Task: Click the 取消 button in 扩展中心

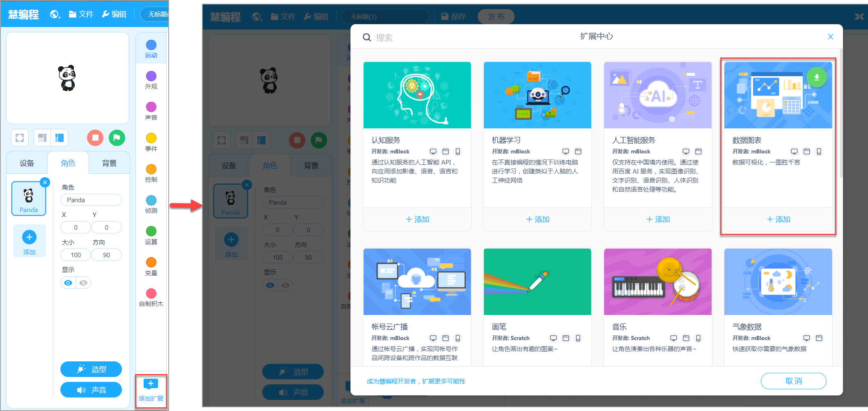Action: pyautogui.click(x=794, y=381)
